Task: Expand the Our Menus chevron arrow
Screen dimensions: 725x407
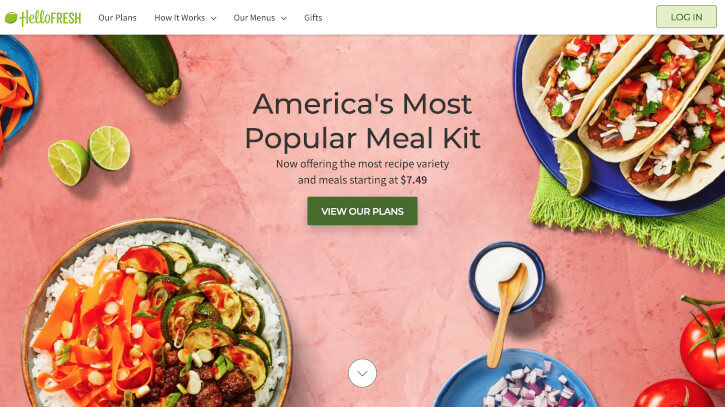Action: [283, 18]
